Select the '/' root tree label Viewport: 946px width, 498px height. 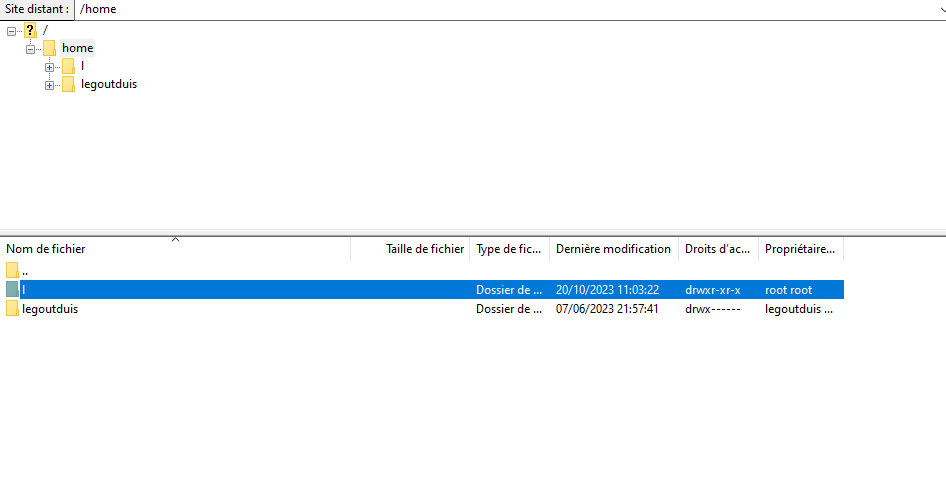45,30
